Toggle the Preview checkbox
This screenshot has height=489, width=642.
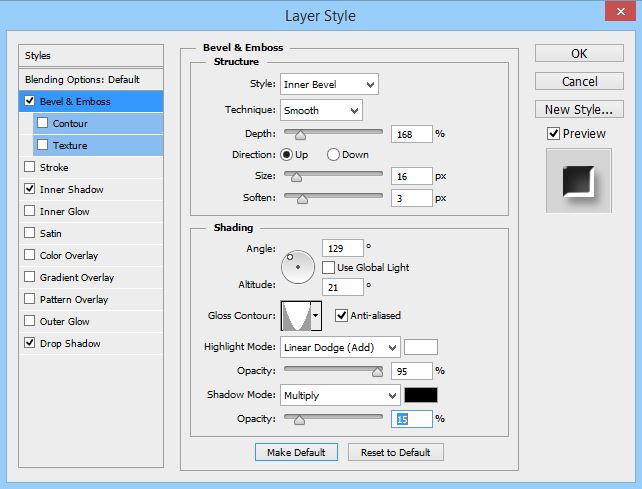pyautogui.click(x=554, y=134)
